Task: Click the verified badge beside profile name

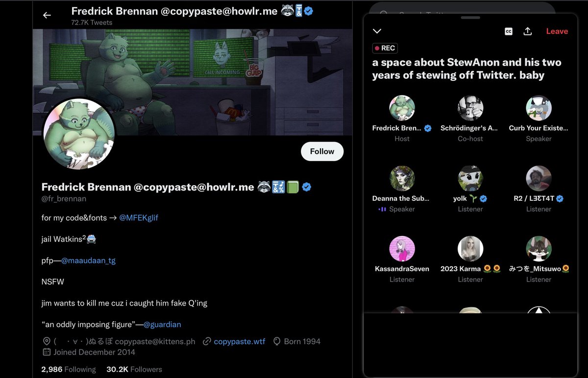Action: [x=307, y=187]
